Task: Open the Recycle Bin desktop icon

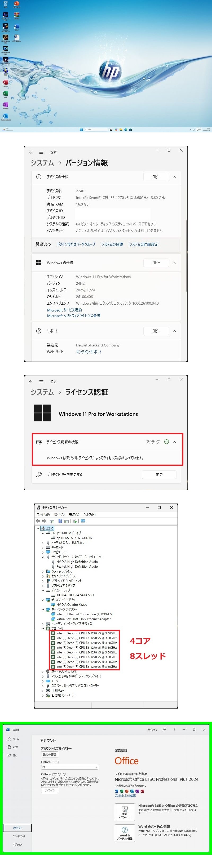Action: tap(5, 5)
